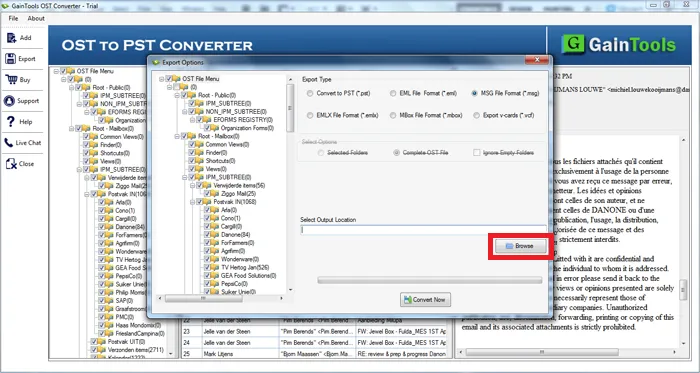Select EMLX File Format (*.emlx) option
The height and width of the screenshot is (373, 700).
(310, 115)
